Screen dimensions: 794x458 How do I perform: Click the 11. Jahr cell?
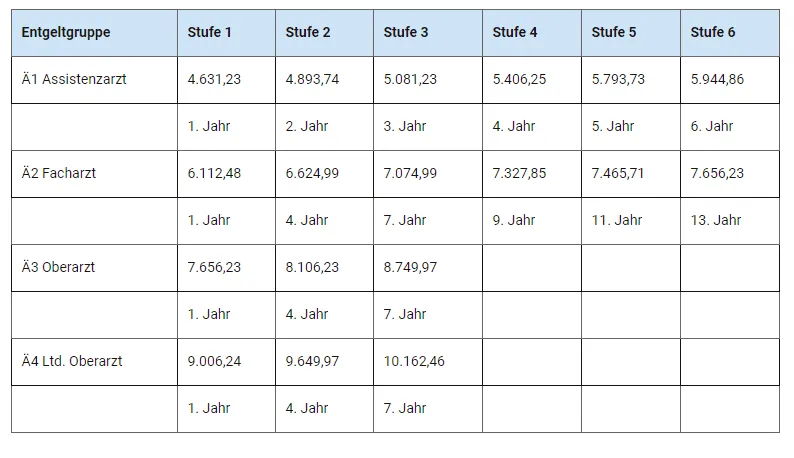point(617,220)
